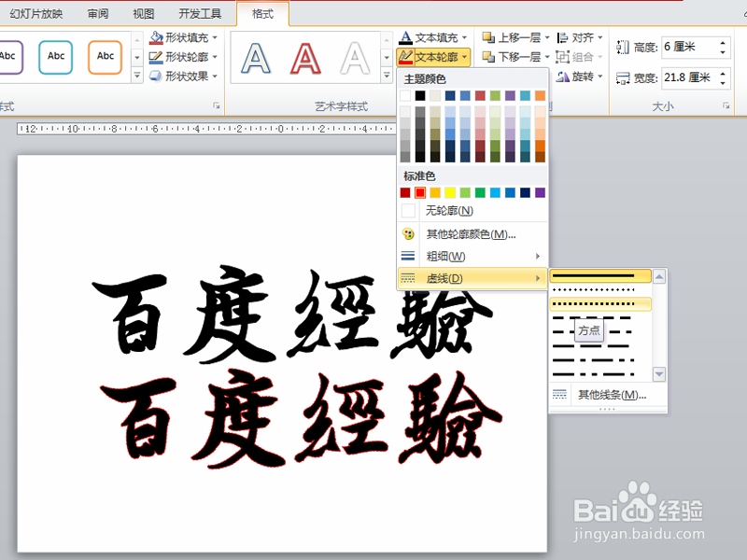Click the 宽度 width input field
Viewport: 747px width, 560px height.
point(689,77)
